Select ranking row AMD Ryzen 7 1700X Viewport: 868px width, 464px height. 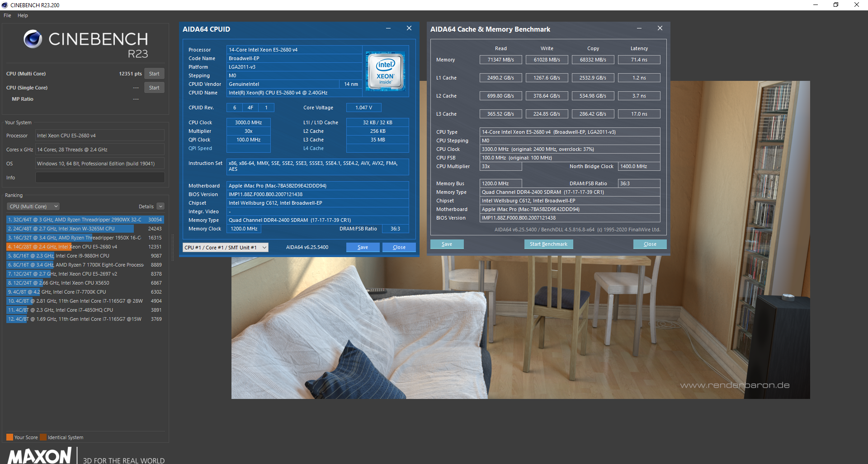point(85,265)
